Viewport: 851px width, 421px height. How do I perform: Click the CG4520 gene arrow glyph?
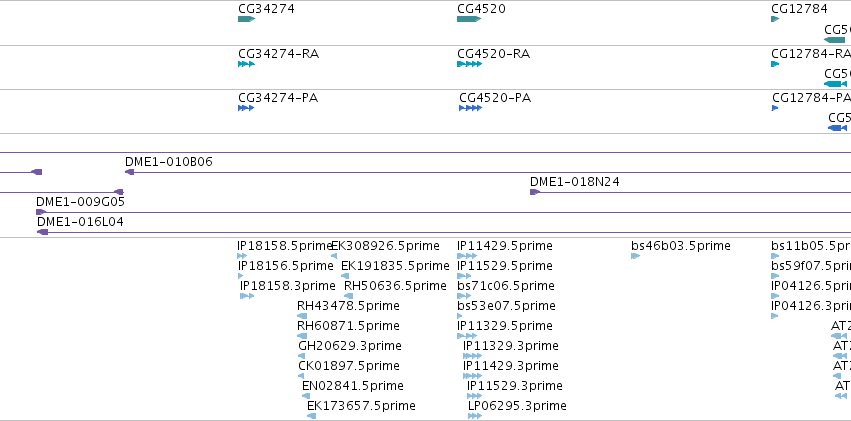pyautogui.click(x=469, y=19)
